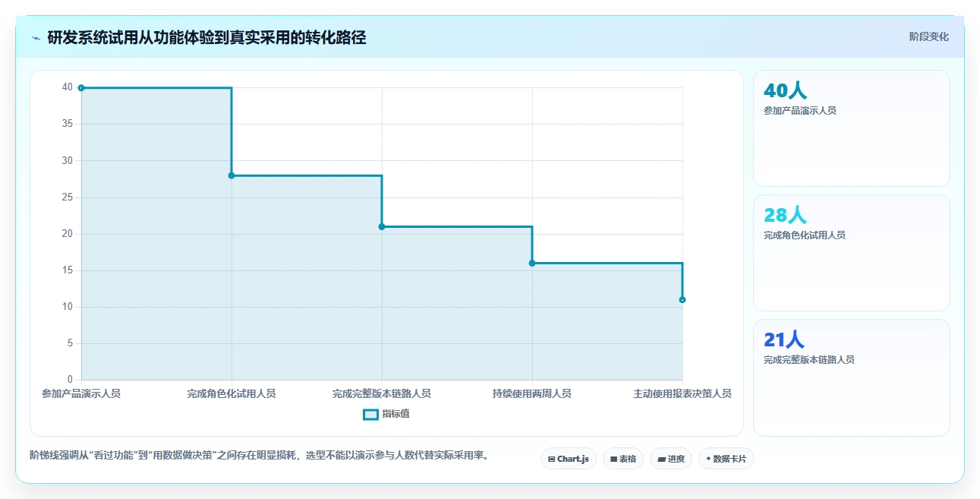Select the 表格 tag
Viewport: 980px width, 499px height.
[x=623, y=459]
